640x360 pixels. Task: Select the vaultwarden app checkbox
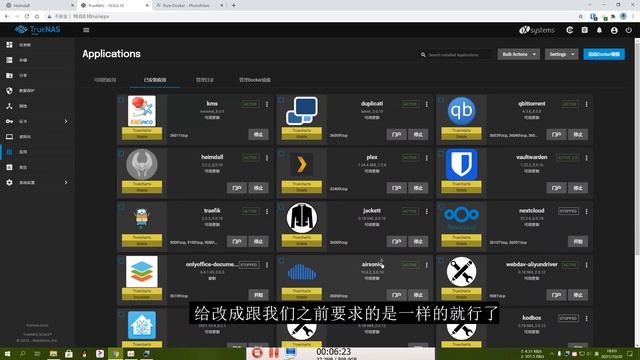point(441,153)
